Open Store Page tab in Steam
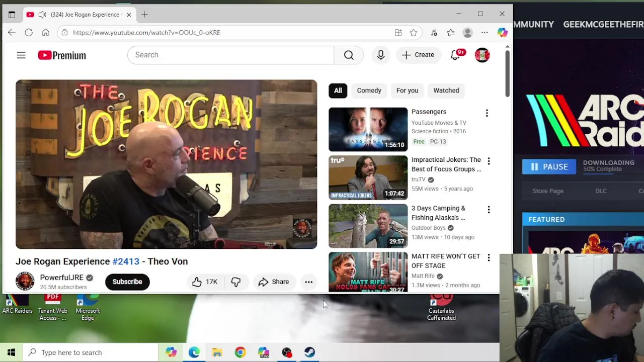The height and width of the screenshot is (362, 644). coord(548,191)
